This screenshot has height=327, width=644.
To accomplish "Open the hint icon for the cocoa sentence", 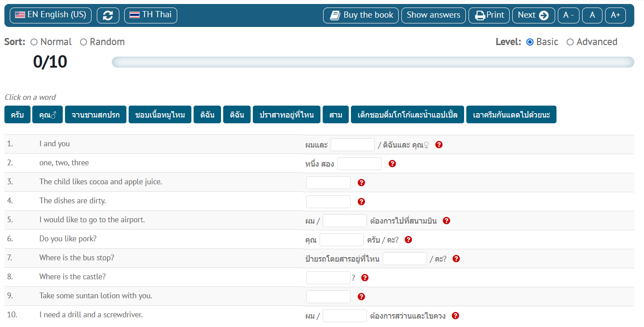I will coord(361,183).
